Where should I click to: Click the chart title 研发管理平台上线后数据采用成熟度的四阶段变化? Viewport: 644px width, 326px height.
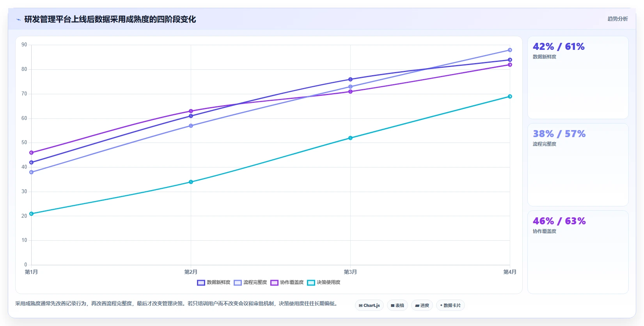(110, 19)
